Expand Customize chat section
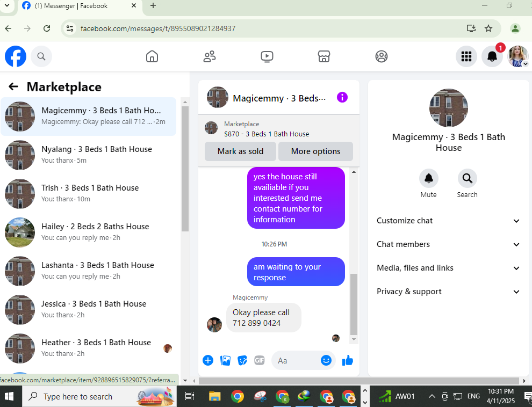 pyautogui.click(x=448, y=221)
